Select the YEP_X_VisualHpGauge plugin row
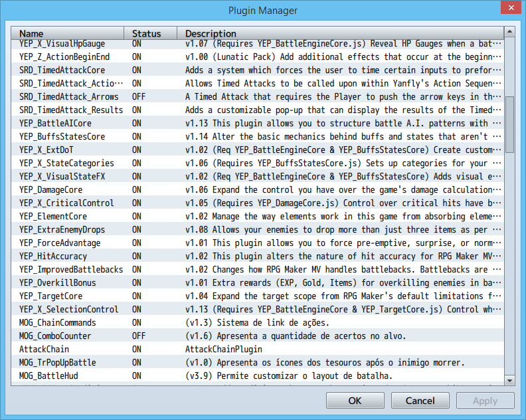The image size is (526, 420). pos(257,44)
